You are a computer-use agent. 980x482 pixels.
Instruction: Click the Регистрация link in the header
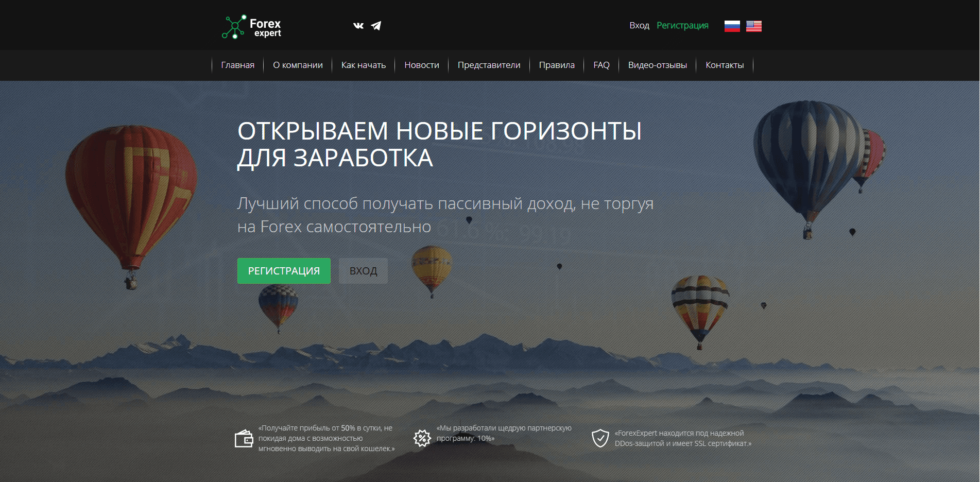coord(682,25)
